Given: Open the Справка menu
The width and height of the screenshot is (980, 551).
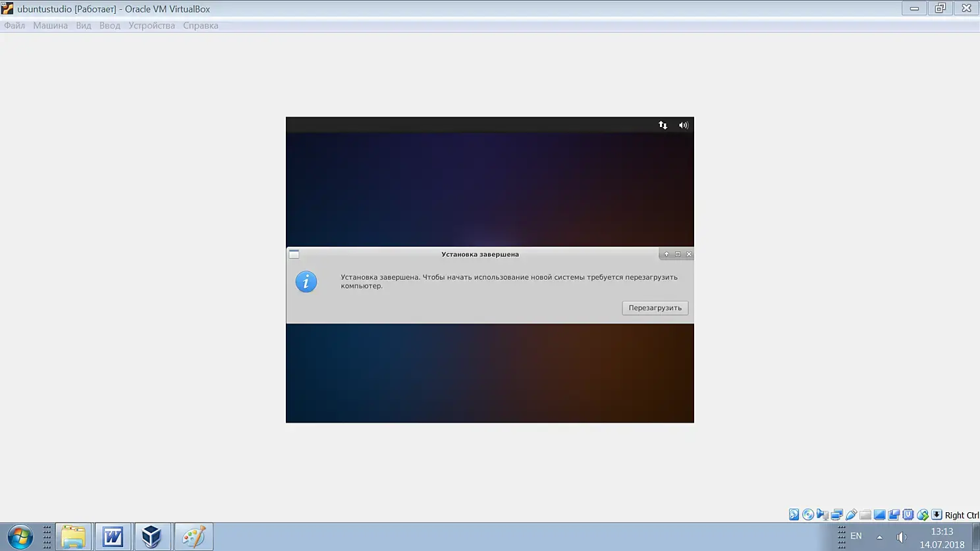Looking at the screenshot, I should (x=201, y=26).
